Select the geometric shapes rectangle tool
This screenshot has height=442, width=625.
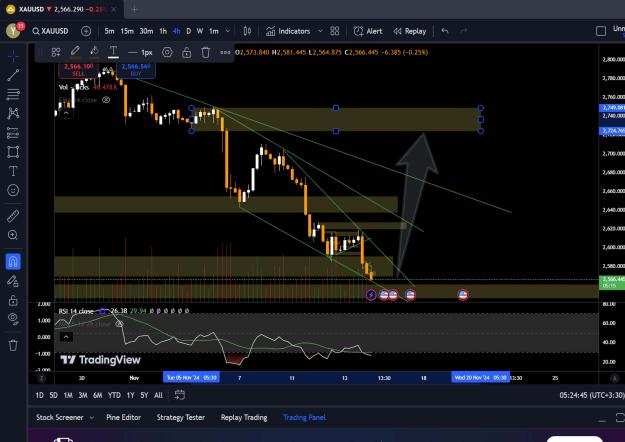[x=13, y=152]
